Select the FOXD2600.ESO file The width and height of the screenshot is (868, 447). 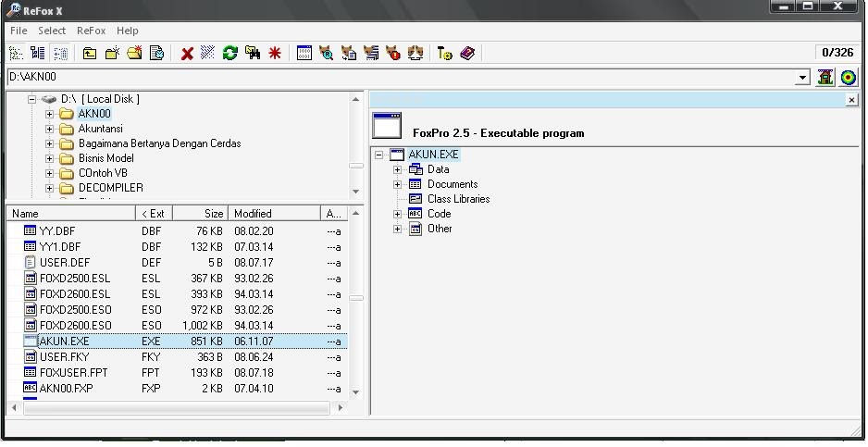(x=75, y=326)
